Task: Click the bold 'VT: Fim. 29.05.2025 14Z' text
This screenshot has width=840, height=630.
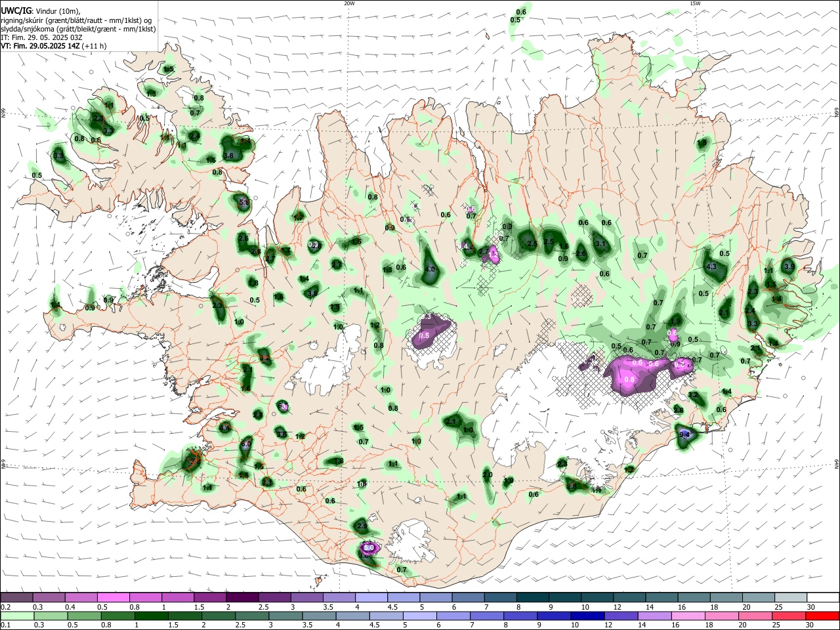Action: [41, 46]
